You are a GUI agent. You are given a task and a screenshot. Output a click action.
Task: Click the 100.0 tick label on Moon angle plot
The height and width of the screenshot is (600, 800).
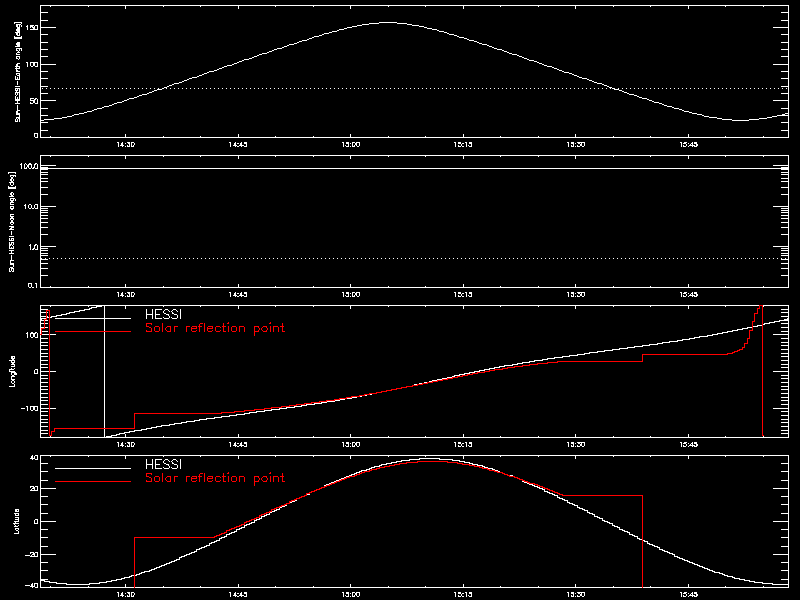[29, 166]
